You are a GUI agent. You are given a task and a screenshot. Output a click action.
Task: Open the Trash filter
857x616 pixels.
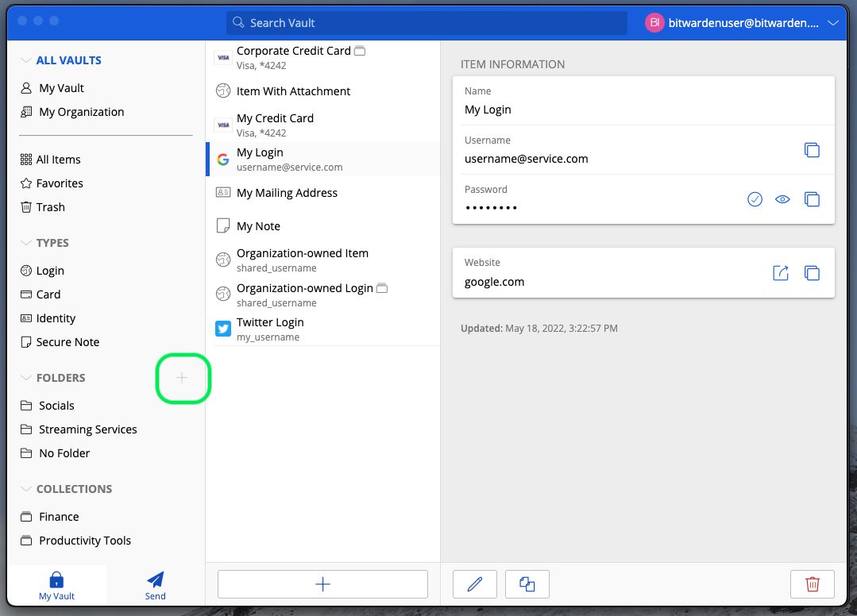click(43, 207)
